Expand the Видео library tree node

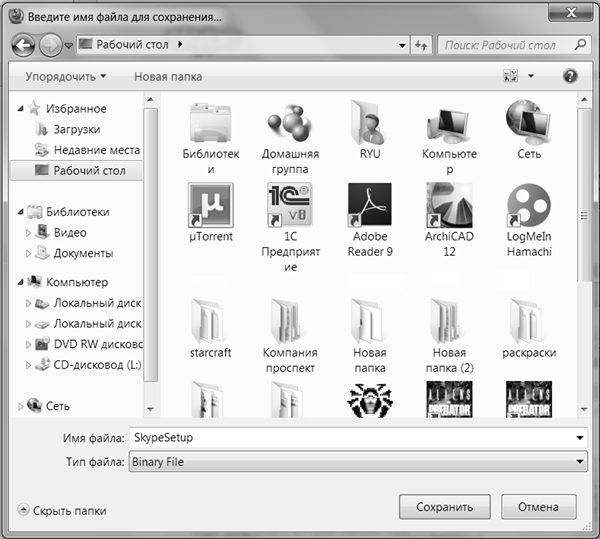[x=29, y=233]
